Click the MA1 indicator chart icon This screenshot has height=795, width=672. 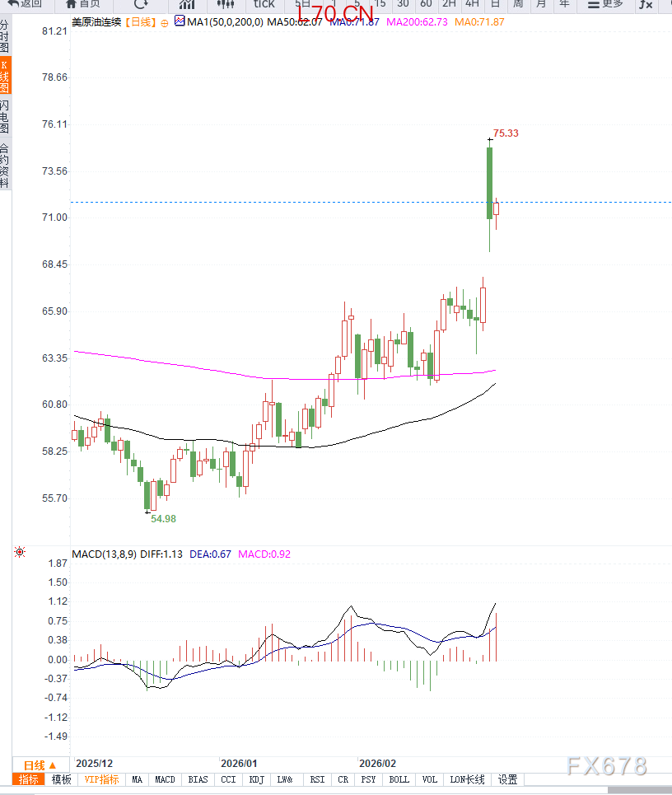click(x=180, y=21)
